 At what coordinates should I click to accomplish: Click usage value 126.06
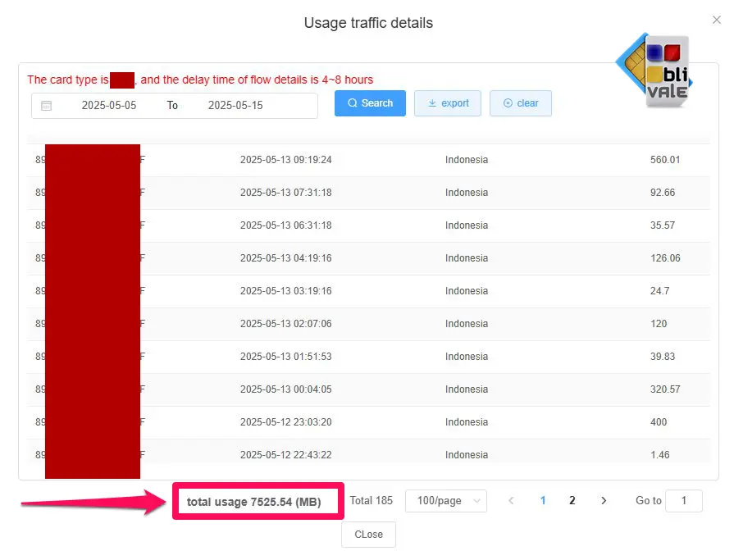coord(665,258)
